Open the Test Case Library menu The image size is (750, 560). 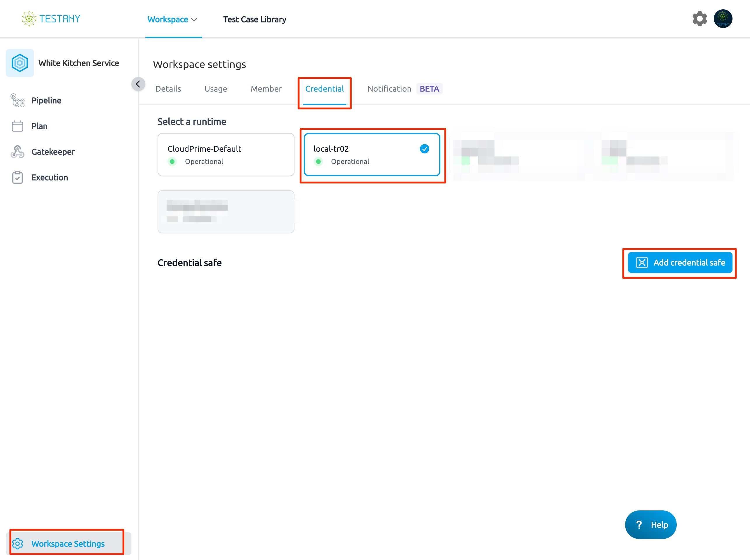(x=255, y=20)
